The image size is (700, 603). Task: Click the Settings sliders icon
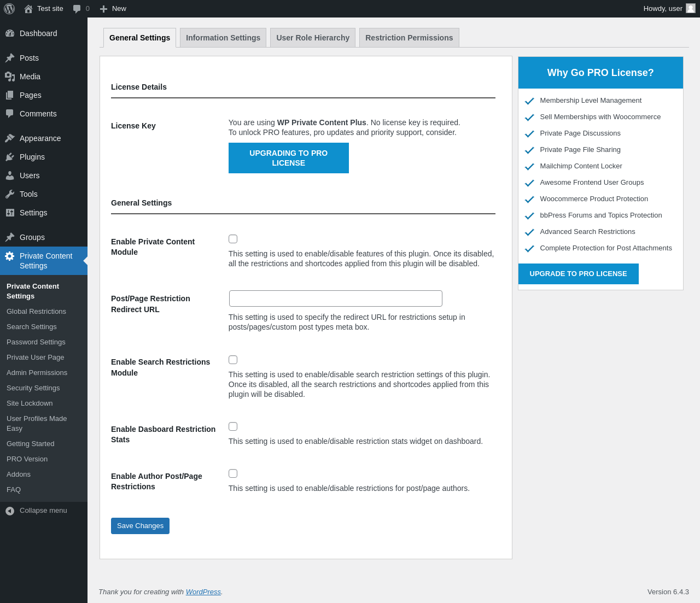pyautogui.click(x=10, y=213)
